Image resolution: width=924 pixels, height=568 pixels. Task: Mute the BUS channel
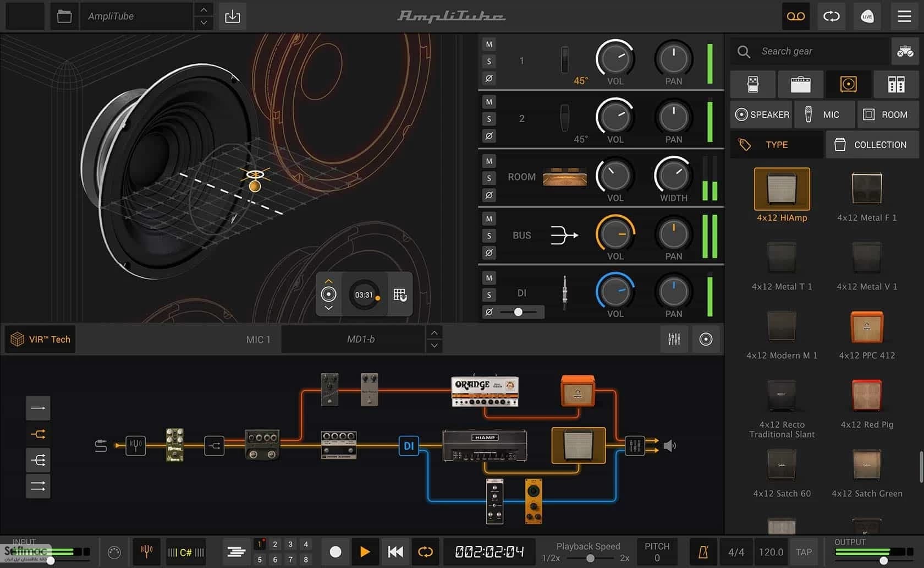pyautogui.click(x=489, y=219)
